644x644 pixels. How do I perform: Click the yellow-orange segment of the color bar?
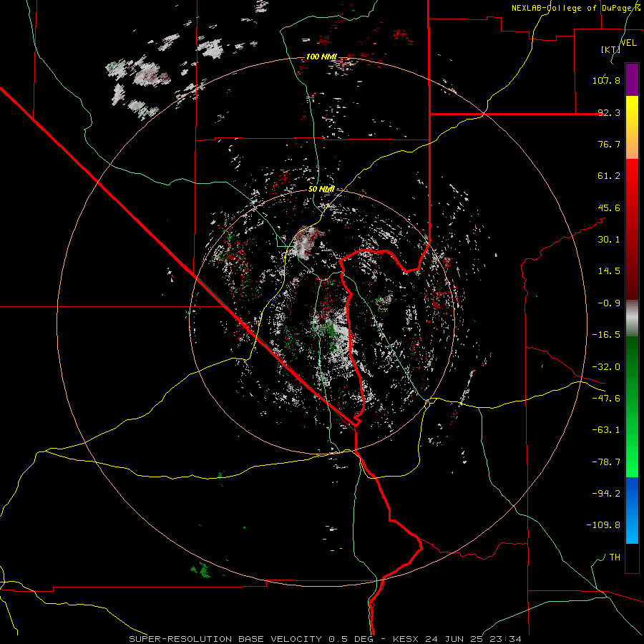(632, 127)
